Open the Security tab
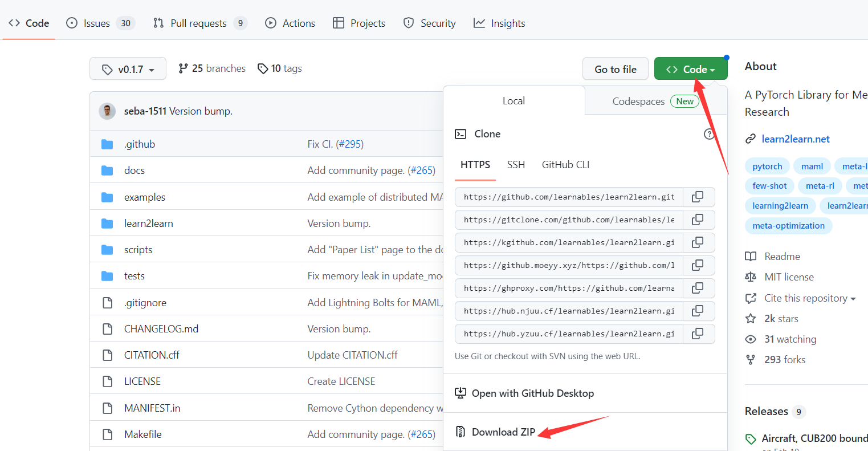Image resolution: width=868 pixels, height=451 pixels. [430, 23]
